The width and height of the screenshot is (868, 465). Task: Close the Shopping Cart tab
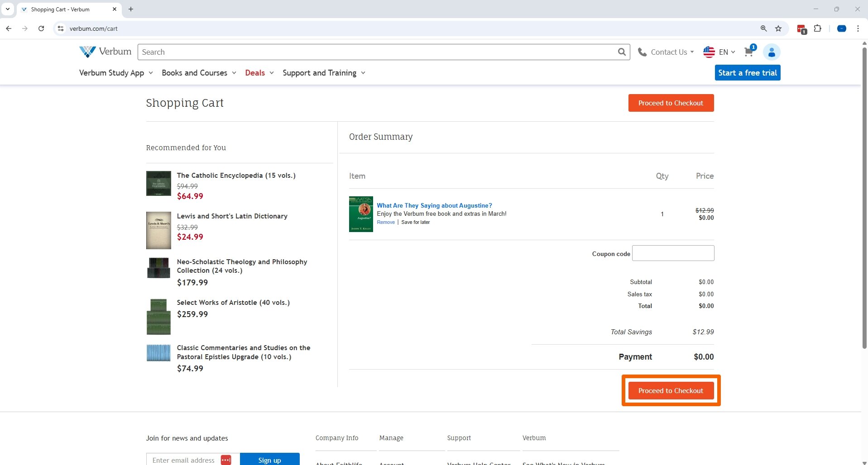tap(115, 9)
